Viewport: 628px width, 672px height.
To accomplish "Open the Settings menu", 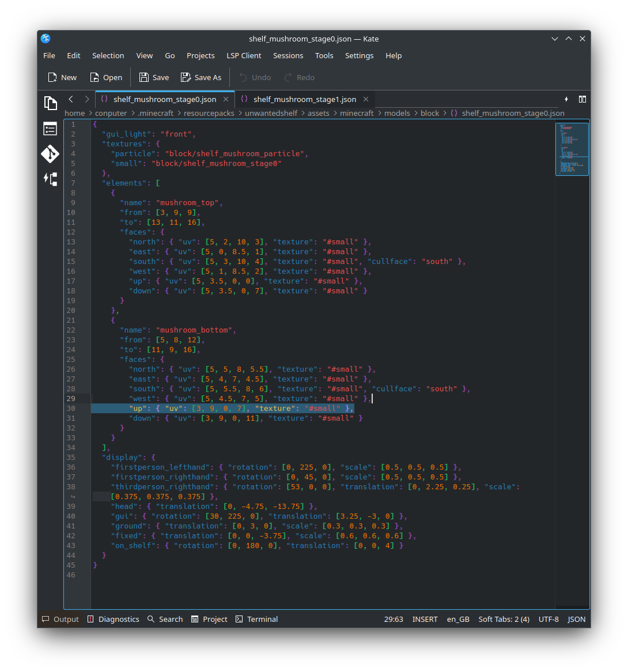I will pyautogui.click(x=360, y=56).
